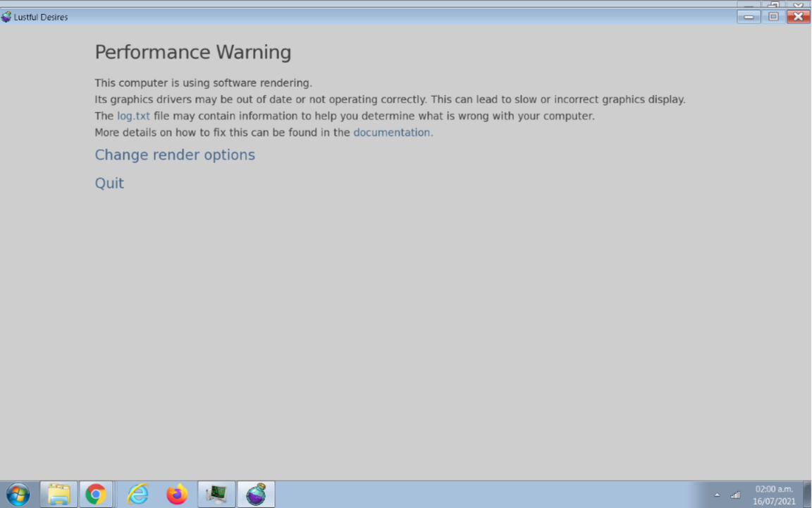
Task: Open the network signal tray icon
Action: [735, 495]
